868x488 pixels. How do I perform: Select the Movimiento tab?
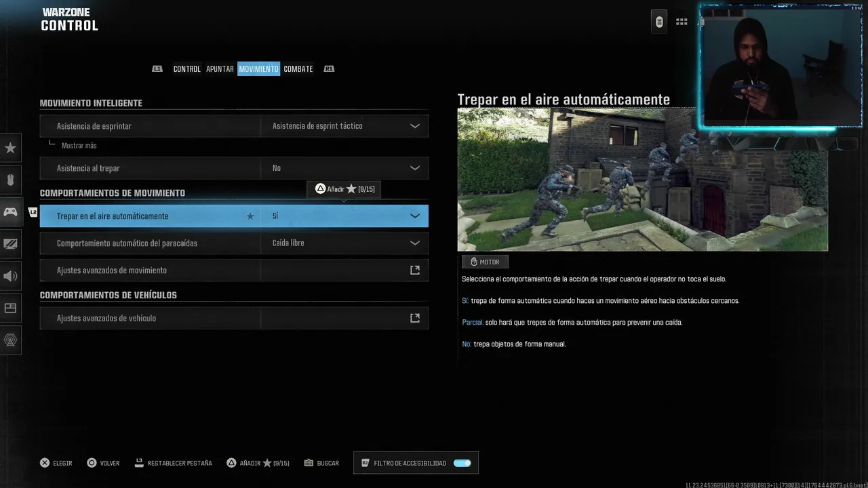258,68
